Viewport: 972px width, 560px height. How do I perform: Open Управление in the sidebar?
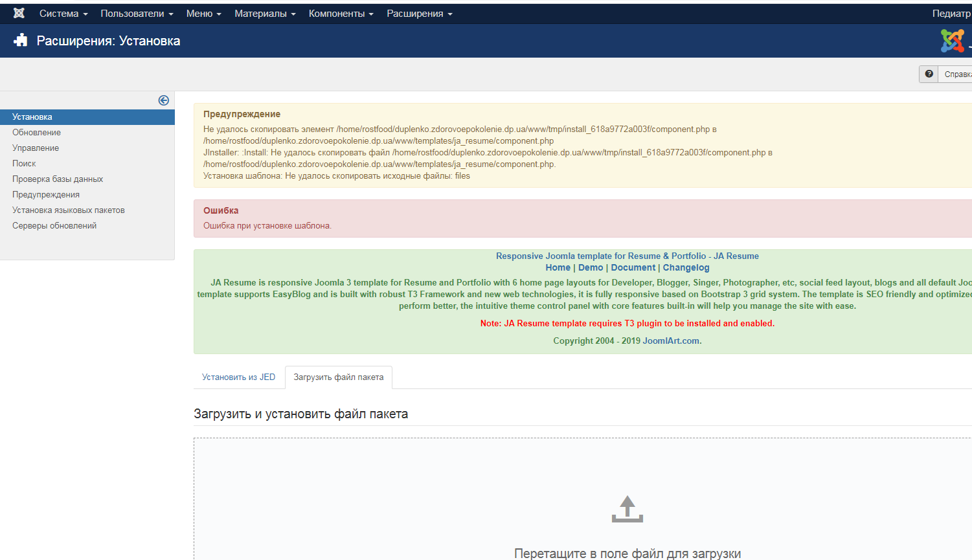(x=36, y=148)
